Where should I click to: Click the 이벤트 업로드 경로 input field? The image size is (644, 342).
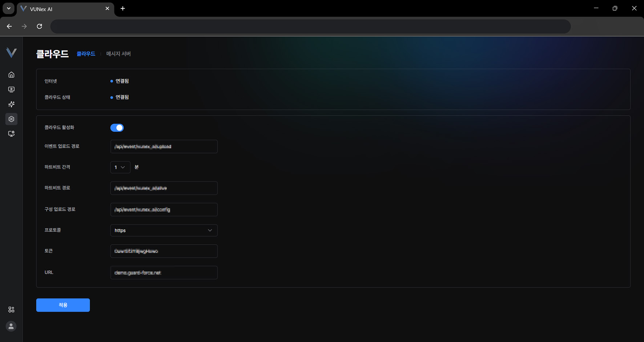(x=164, y=146)
